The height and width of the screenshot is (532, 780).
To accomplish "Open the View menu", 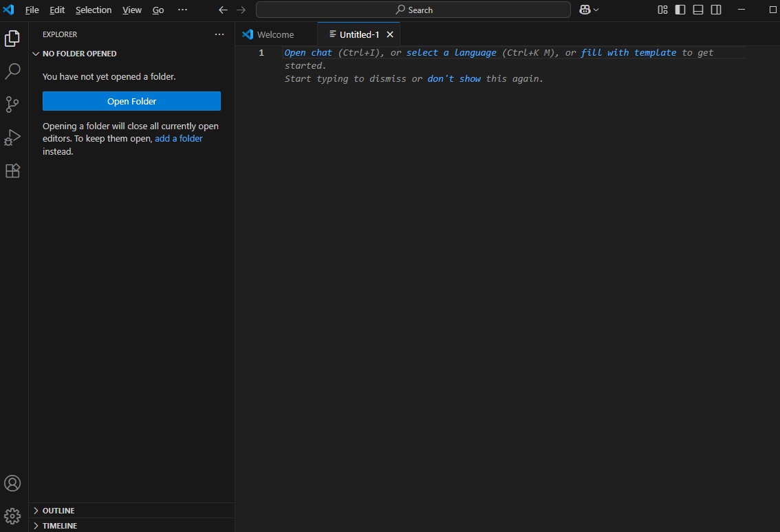I will click(x=132, y=10).
